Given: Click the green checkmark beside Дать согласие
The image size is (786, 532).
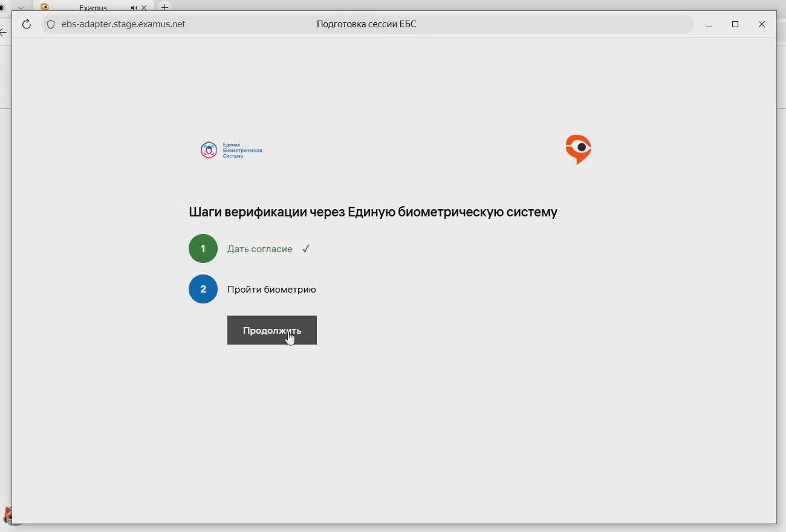Looking at the screenshot, I should tap(305, 248).
